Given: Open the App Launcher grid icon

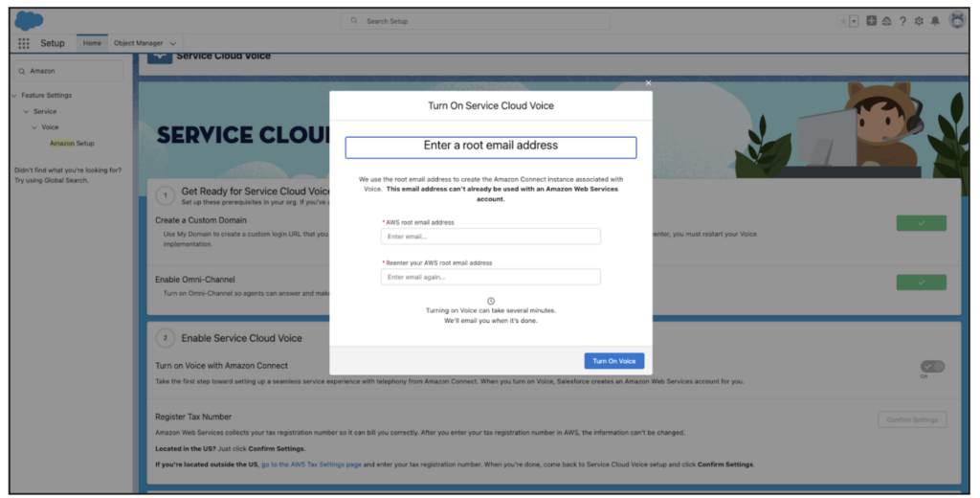Looking at the screenshot, I should click(x=24, y=43).
